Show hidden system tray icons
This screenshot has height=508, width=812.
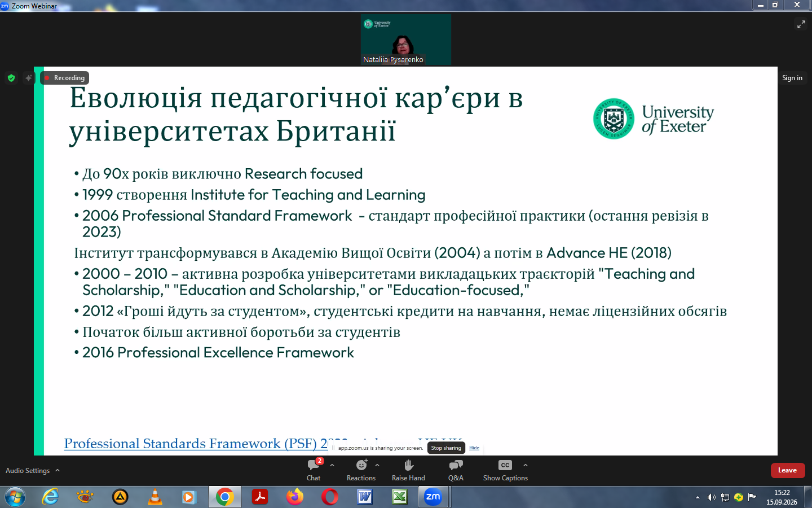tap(698, 497)
